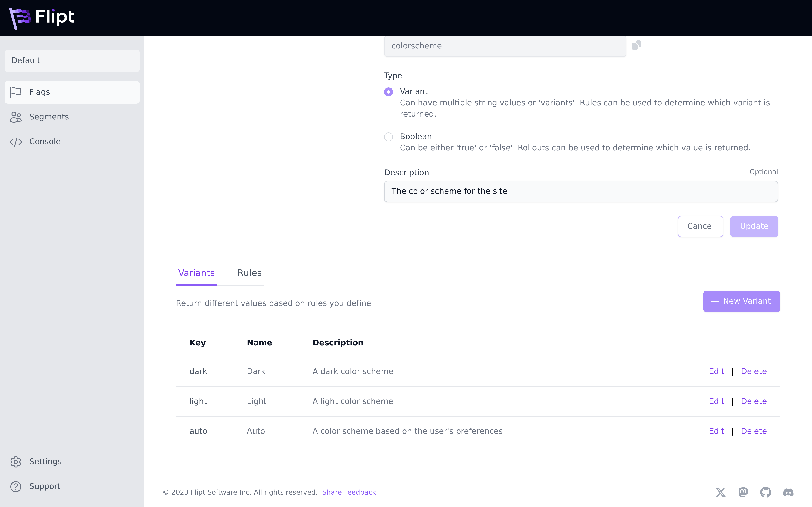The width and height of the screenshot is (812, 507).
Task: Select the Variants tab
Action: tap(196, 273)
